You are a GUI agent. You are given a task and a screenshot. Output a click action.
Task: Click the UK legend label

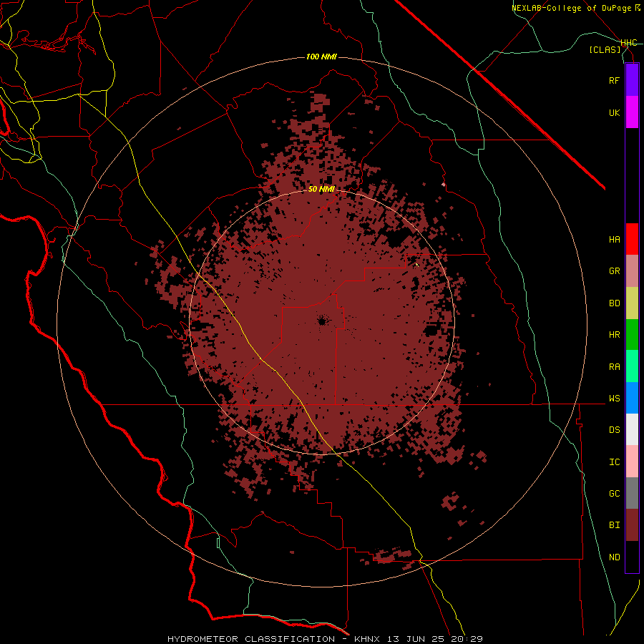(x=614, y=112)
